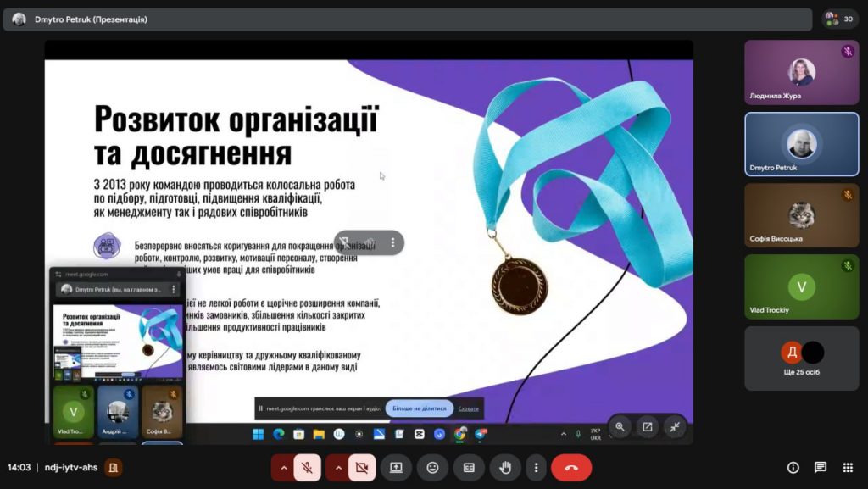Leave the call with red hang-up button

(571, 467)
